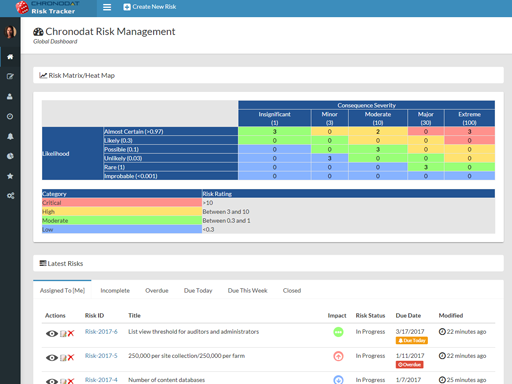Click the dashboard gauge icon by the title
The image size is (512, 384).
tap(38, 32)
